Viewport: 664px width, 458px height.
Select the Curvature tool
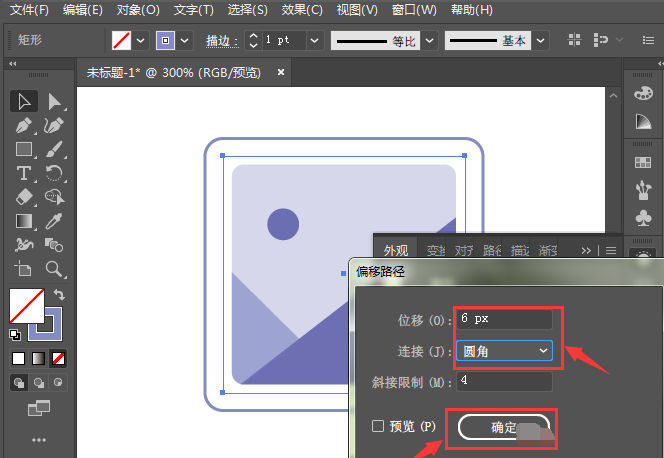[x=54, y=126]
